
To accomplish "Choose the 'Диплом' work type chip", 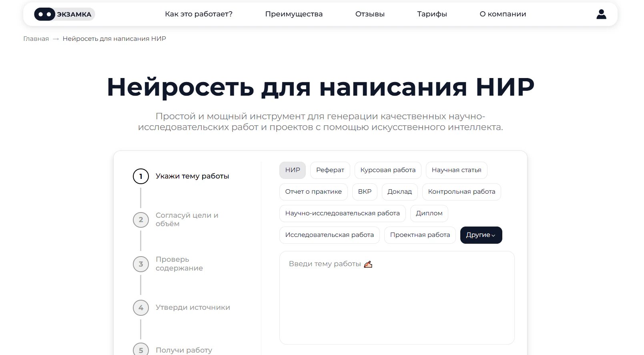I will tap(429, 213).
